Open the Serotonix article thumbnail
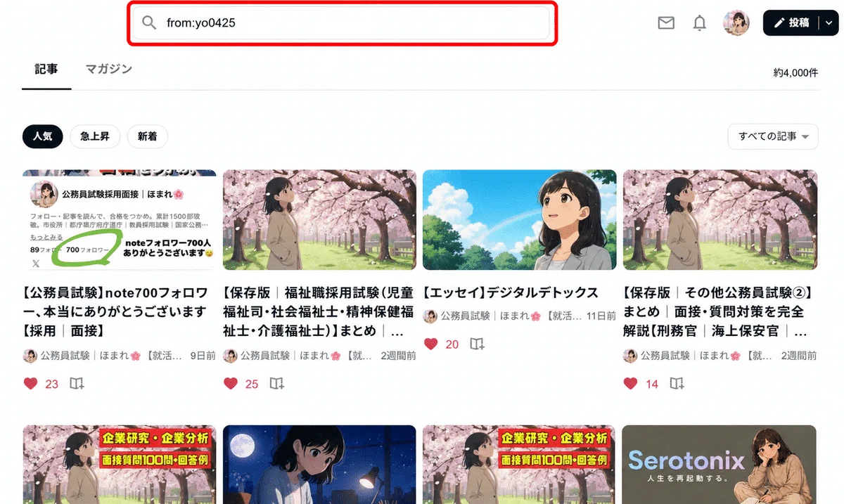 point(720,465)
